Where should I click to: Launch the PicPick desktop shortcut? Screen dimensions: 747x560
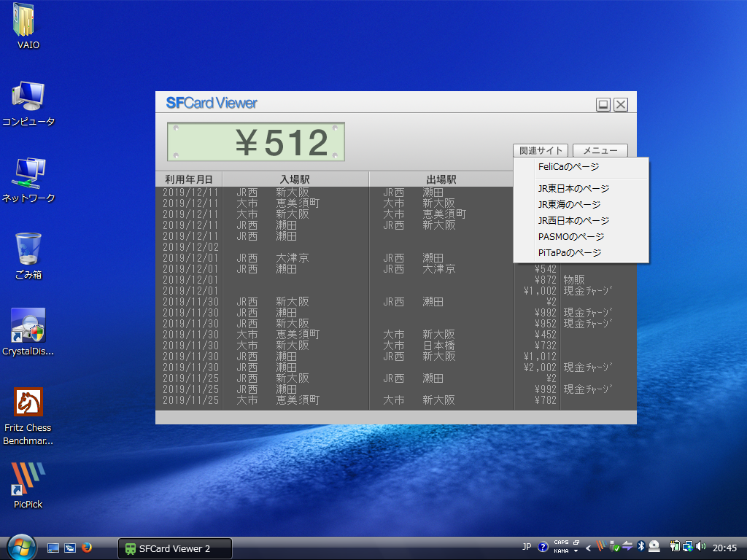coord(28,485)
